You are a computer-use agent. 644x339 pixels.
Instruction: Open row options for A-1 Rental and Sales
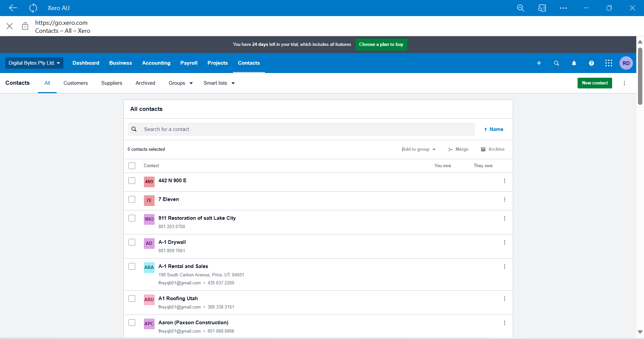point(504,267)
